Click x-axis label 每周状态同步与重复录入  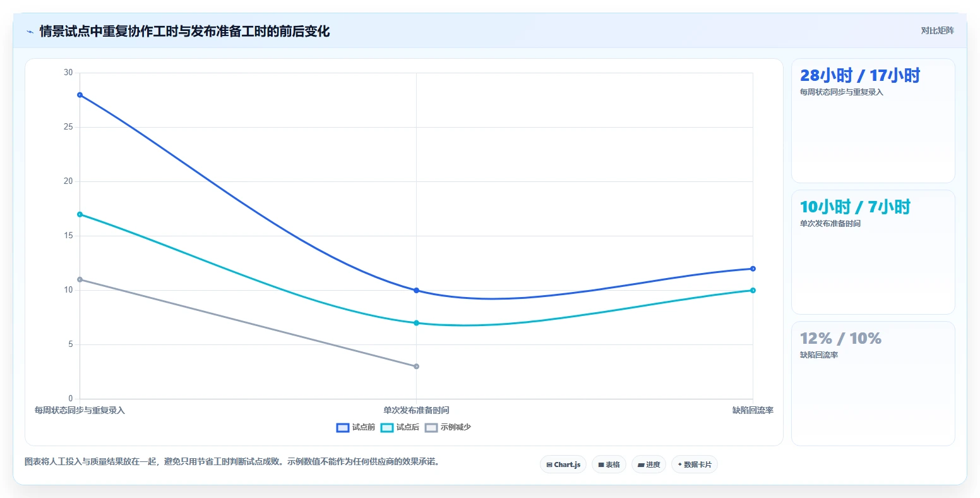click(80, 411)
